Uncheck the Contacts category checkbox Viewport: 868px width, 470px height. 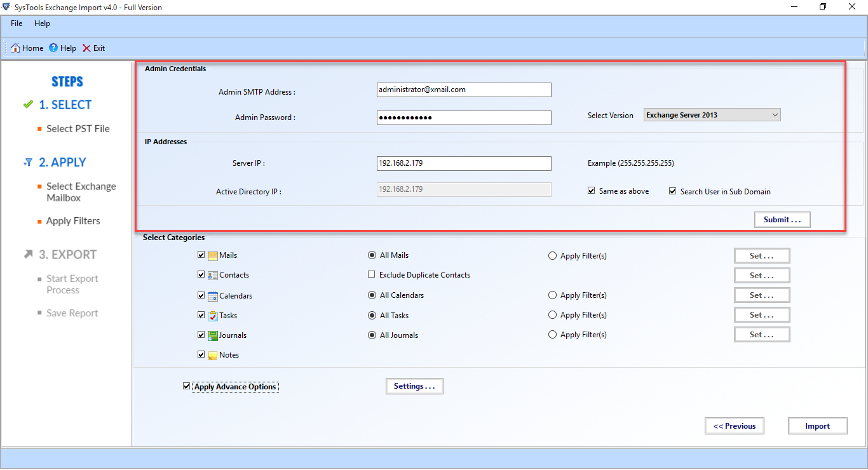click(201, 274)
